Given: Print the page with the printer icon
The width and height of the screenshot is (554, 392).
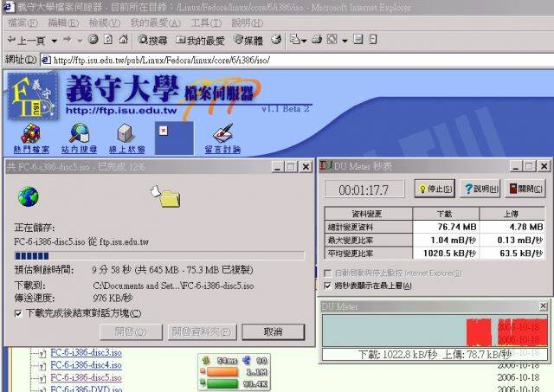Looking at the screenshot, I should (317, 39).
